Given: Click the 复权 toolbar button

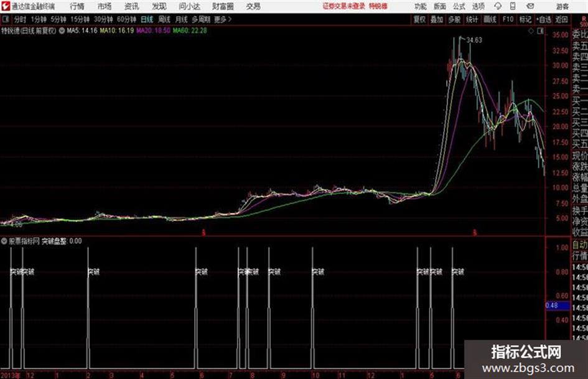Looking at the screenshot, I should (419, 19).
